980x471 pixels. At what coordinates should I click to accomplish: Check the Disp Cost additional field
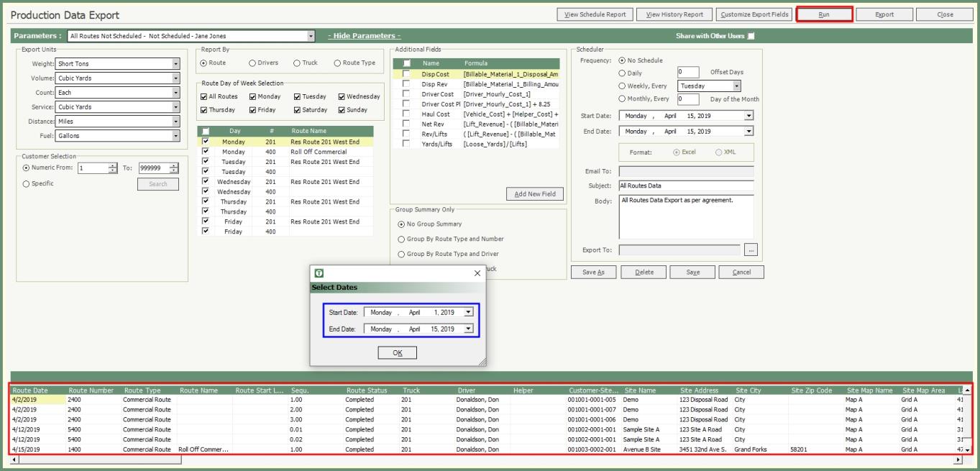coord(406,74)
